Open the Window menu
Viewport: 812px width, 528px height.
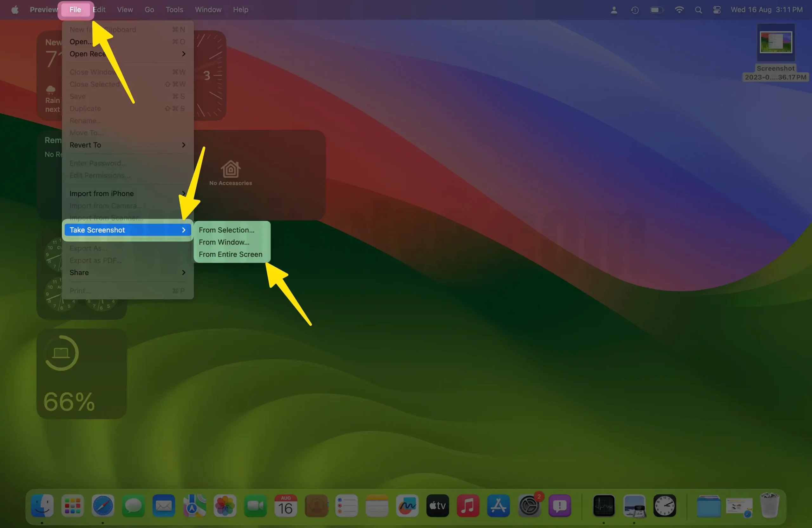208,10
